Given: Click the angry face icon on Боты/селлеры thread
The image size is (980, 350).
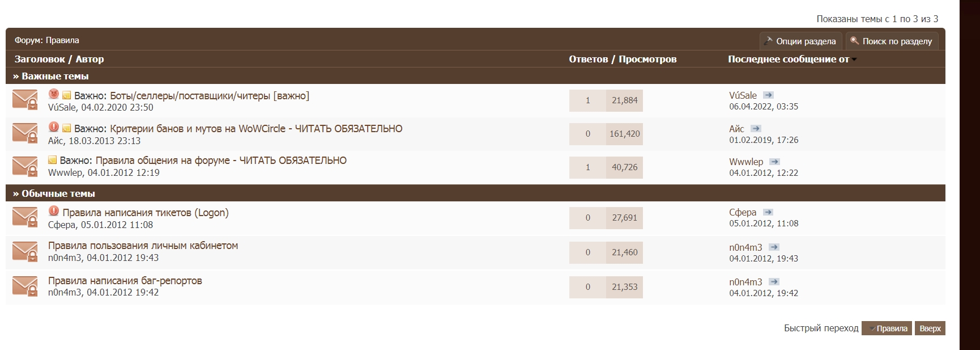Looking at the screenshot, I should click(x=54, y=94).
